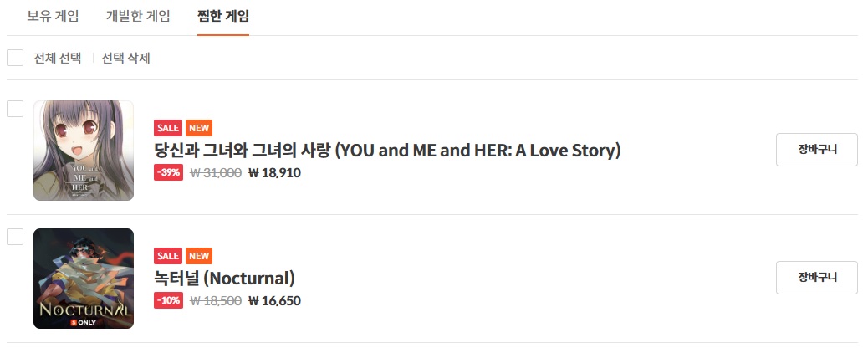Click the NEW badge on YOU and ME and HER
The image size is (868, 353).
pyautogui.click(x=199, y=128)
